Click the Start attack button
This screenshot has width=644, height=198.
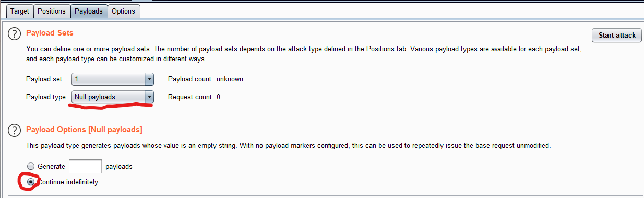pyautogui.click(x=617, y=35)
